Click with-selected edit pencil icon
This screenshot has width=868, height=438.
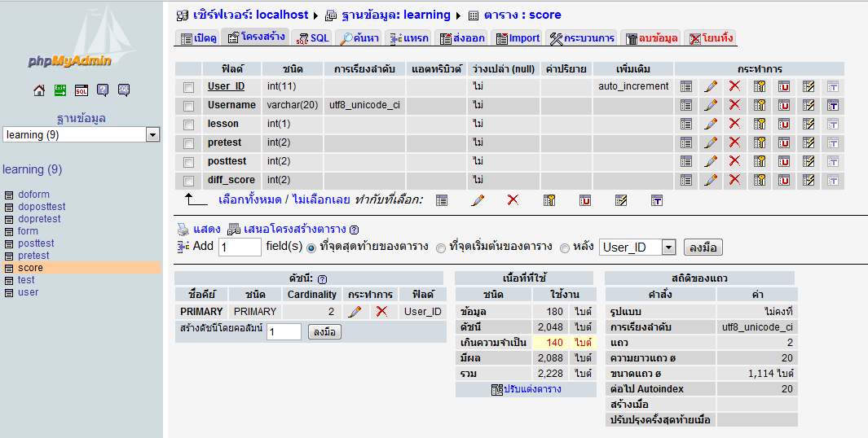pyautogui.click(x=478, y=200)
